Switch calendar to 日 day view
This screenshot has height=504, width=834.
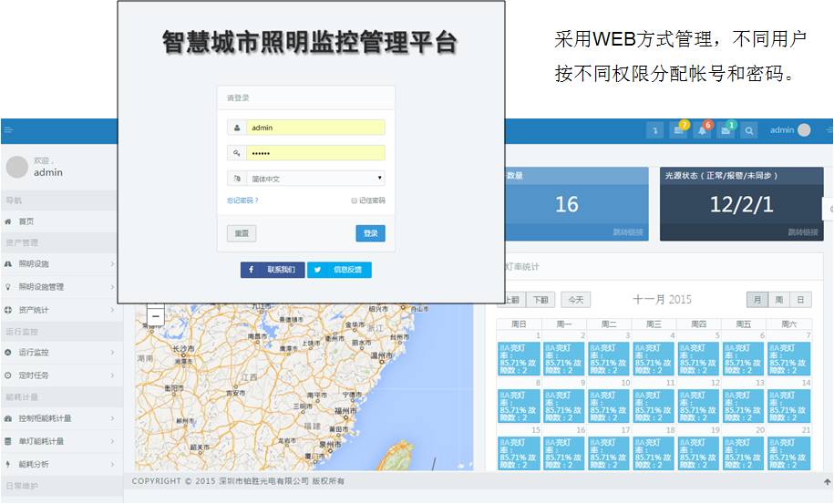tap(800, 299)
